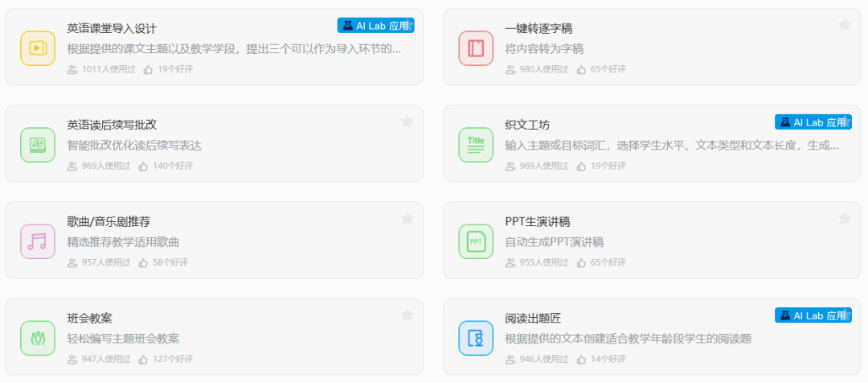
Task: Click description starting 根据提供的课文主题
Action: click(234, 49)
